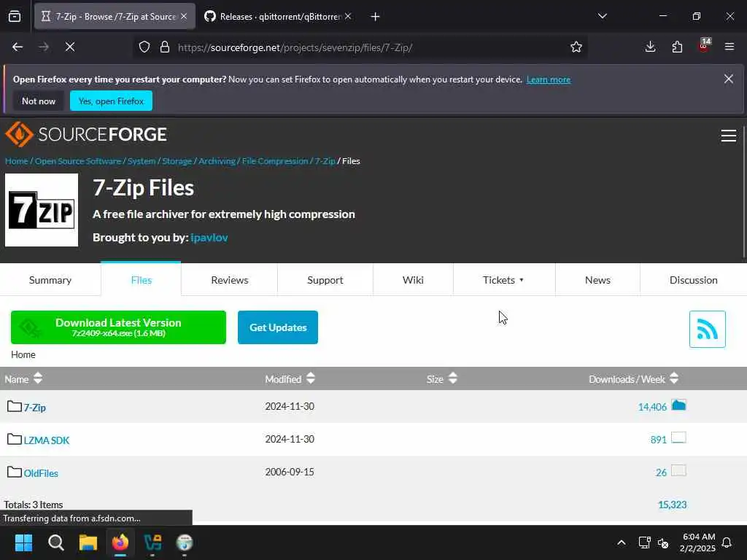
Task: Open the Wiki tab
Action: pos(413,280)
